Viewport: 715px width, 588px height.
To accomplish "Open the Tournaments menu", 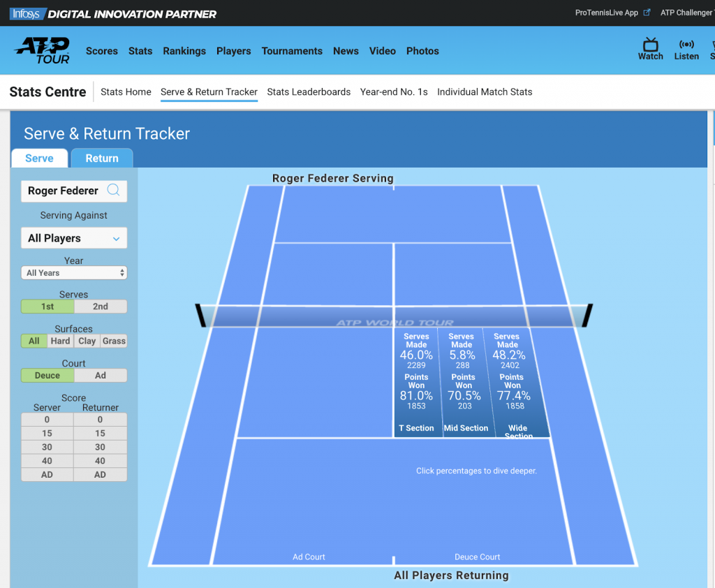I will (292, 51).
